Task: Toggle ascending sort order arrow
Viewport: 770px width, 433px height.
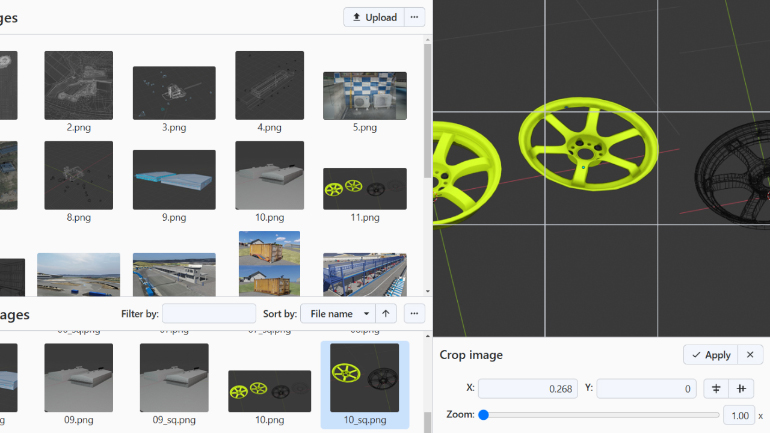Action: (386, 314)
